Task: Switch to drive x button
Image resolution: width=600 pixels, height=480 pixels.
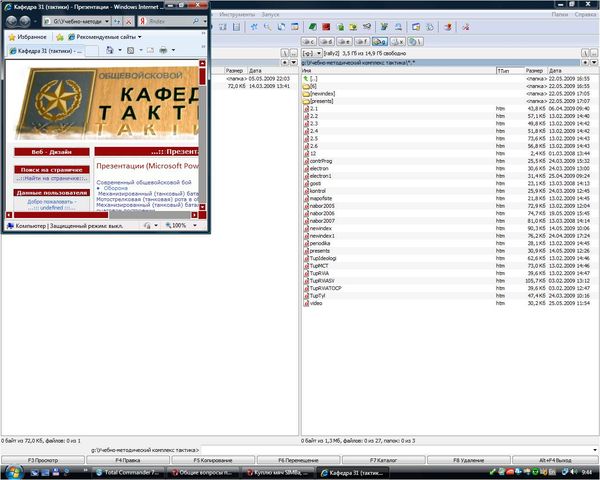Action: [x=397, y=41]
